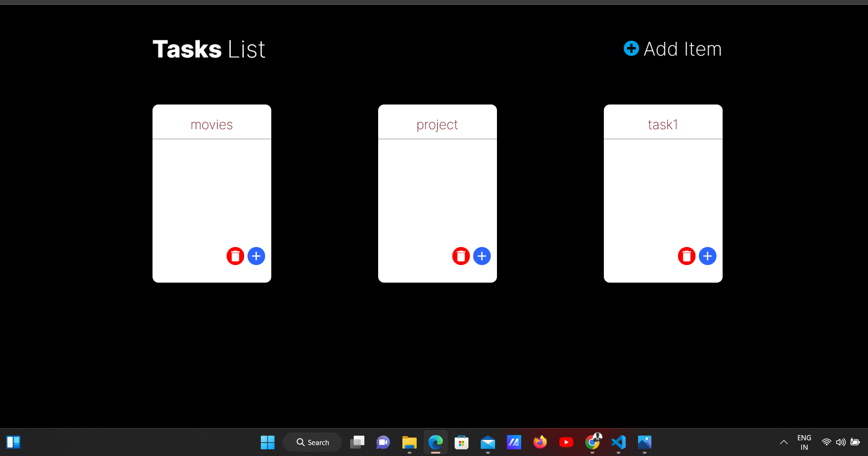Open File Explorer from the taskbar
The width and height of the screenshot is (868, 456).
point(410,442)
